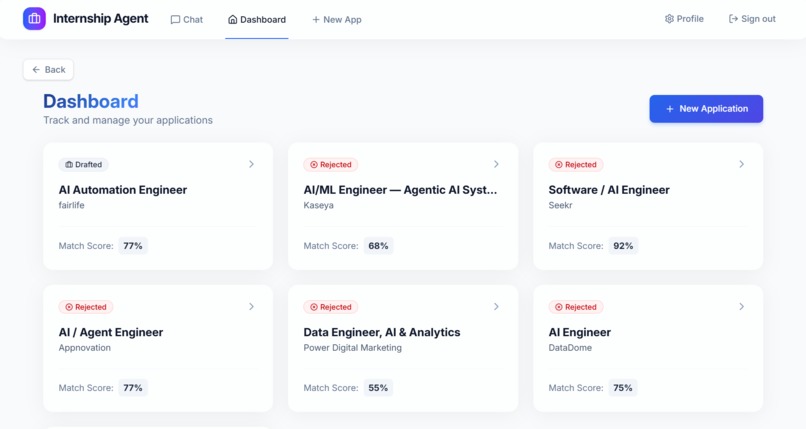Click the 68% match score

(378, 246)
